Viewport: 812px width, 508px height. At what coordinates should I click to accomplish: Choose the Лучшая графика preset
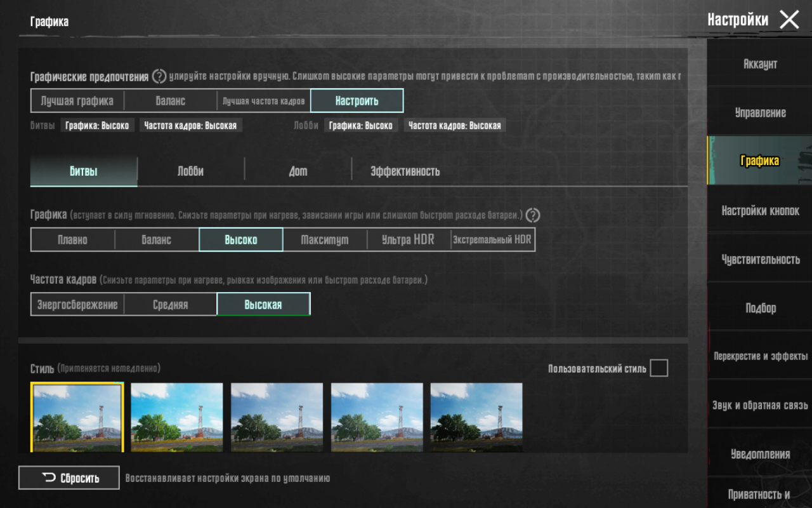[x=77, y=101]
